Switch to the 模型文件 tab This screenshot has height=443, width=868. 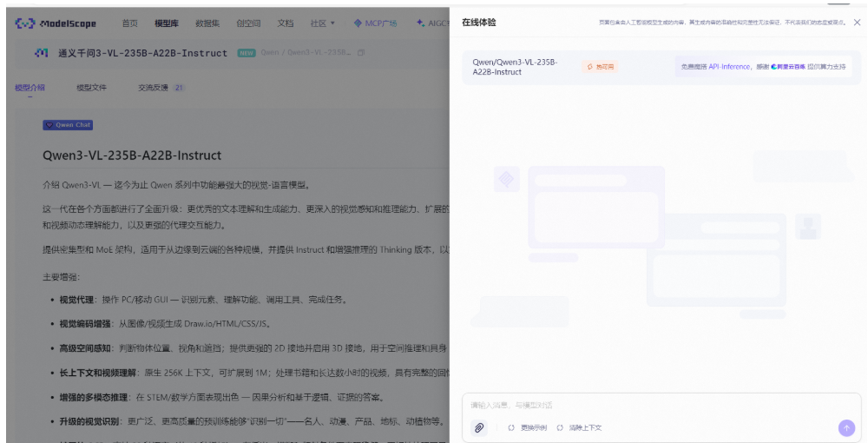click(91, 88)
